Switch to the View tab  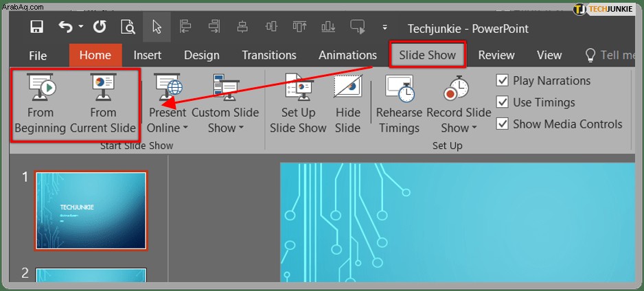[549, 55]
